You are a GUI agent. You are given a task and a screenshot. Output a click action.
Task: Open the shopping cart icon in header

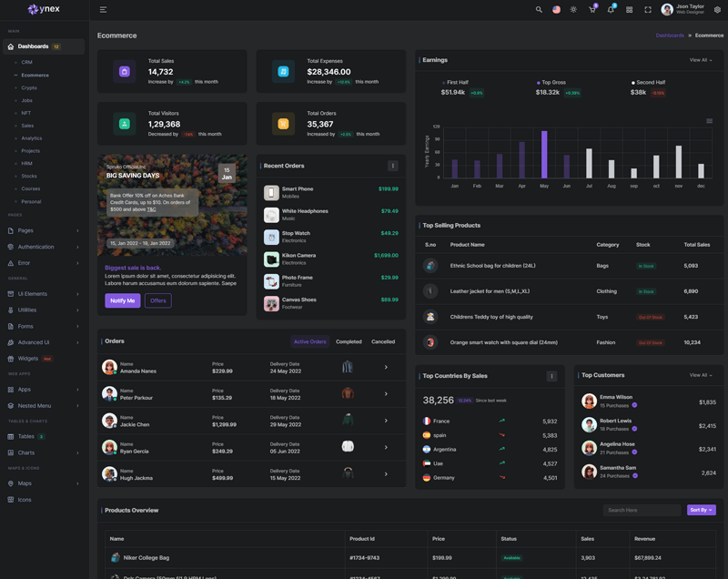(x=592, y=10)
